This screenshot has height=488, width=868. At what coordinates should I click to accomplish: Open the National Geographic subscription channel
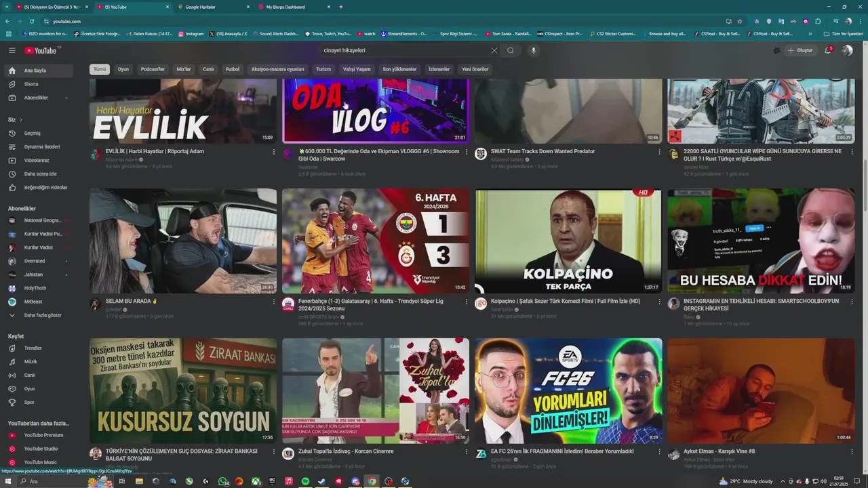click(39, 220)
